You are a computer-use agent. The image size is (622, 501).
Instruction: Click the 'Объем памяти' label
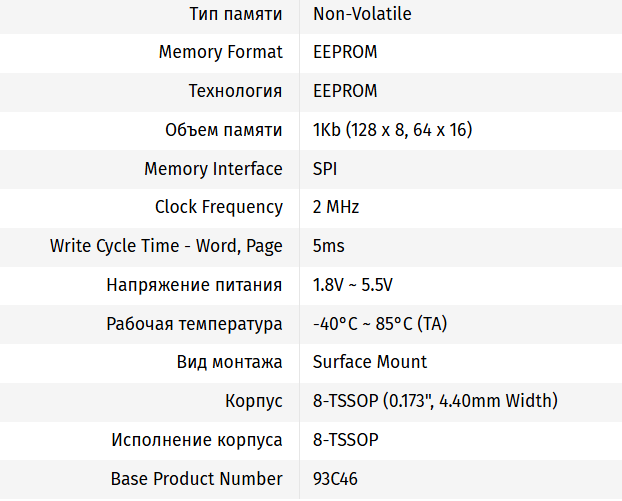[223, 130]
